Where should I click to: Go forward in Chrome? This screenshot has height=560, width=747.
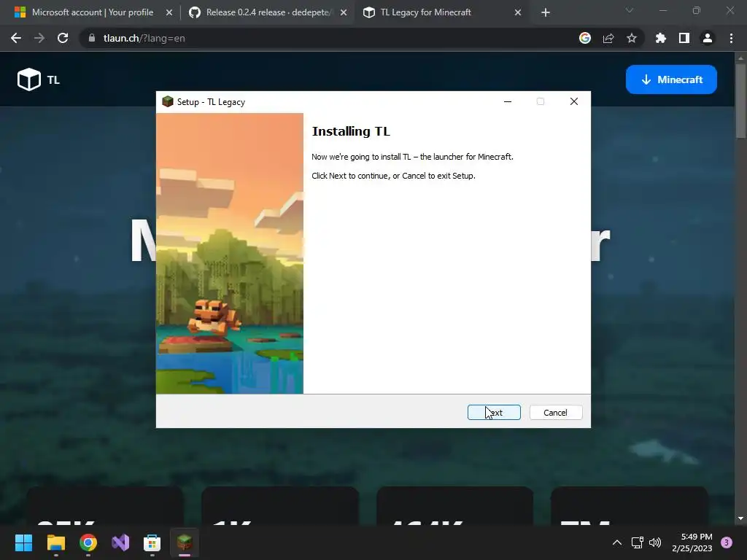(39, 38)
